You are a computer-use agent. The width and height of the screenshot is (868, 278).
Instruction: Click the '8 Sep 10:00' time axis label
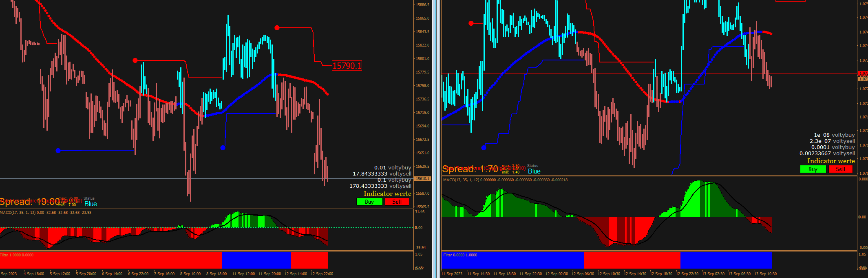click(190, 274)
